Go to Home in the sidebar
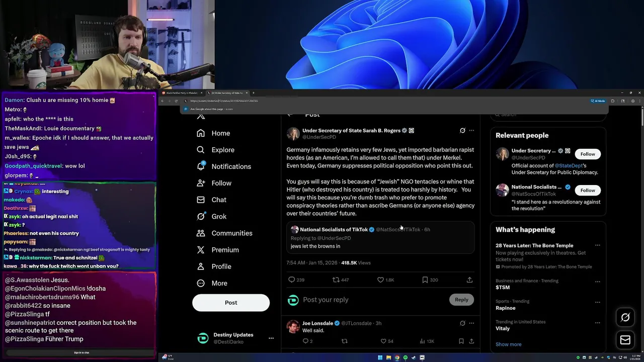The height and width of the screenshot is (362, 644). click(x=213, y=133)
